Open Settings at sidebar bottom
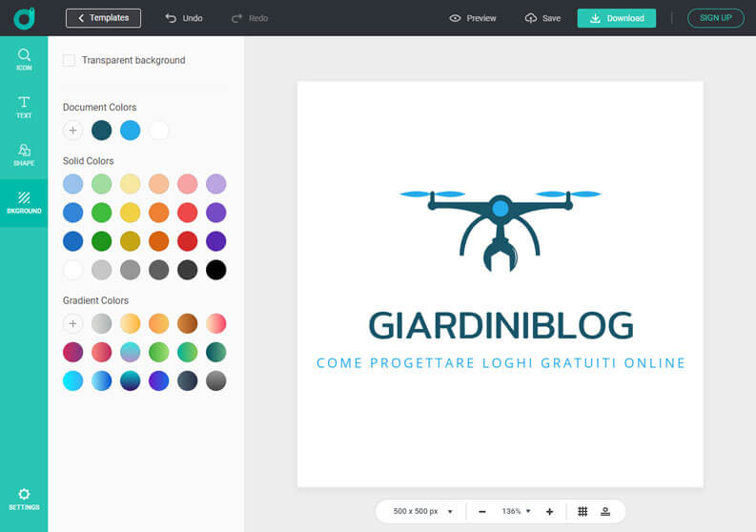 (x=24, y=500)
